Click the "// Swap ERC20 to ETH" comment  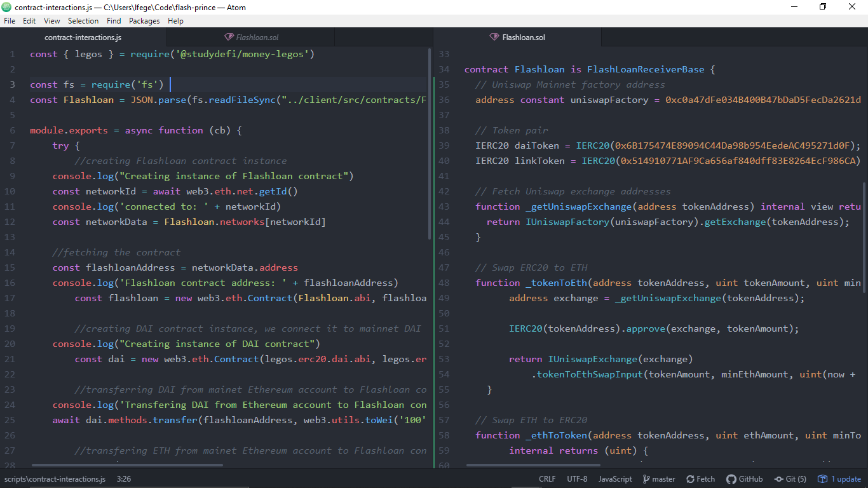(531, 268)
